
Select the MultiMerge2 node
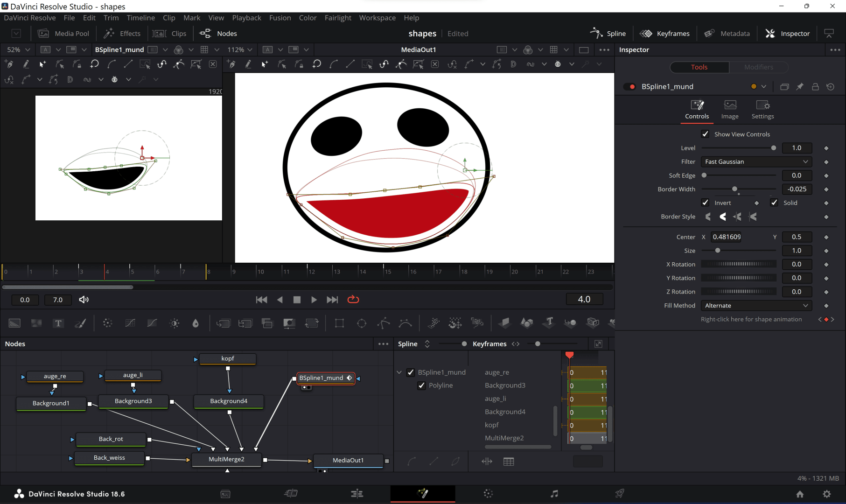(227, 459)
